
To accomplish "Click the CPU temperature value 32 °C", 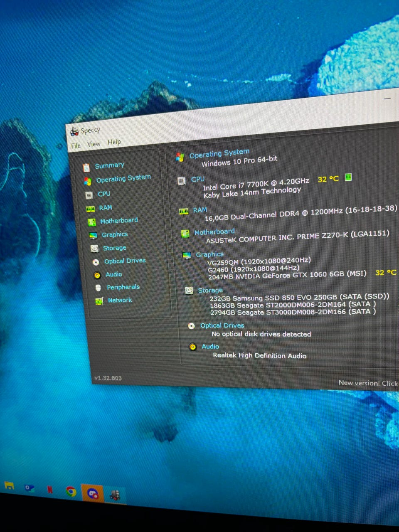I will (328, 179).
